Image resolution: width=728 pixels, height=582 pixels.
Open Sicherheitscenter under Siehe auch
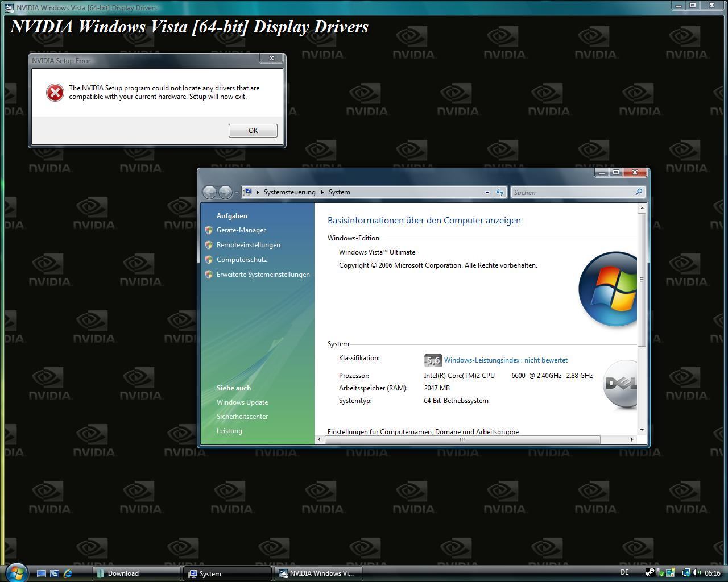click(x=242, y=417)
